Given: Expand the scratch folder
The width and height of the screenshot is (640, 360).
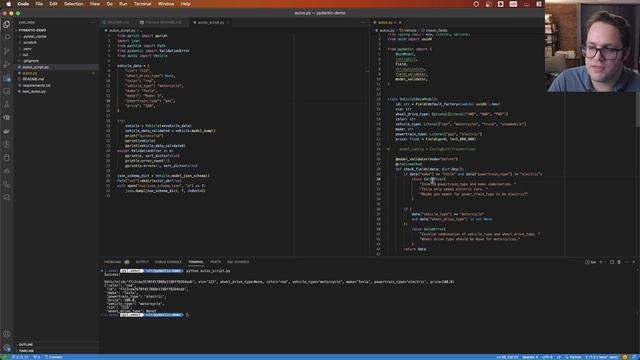Looking at the screenshot, I should 29,42.
